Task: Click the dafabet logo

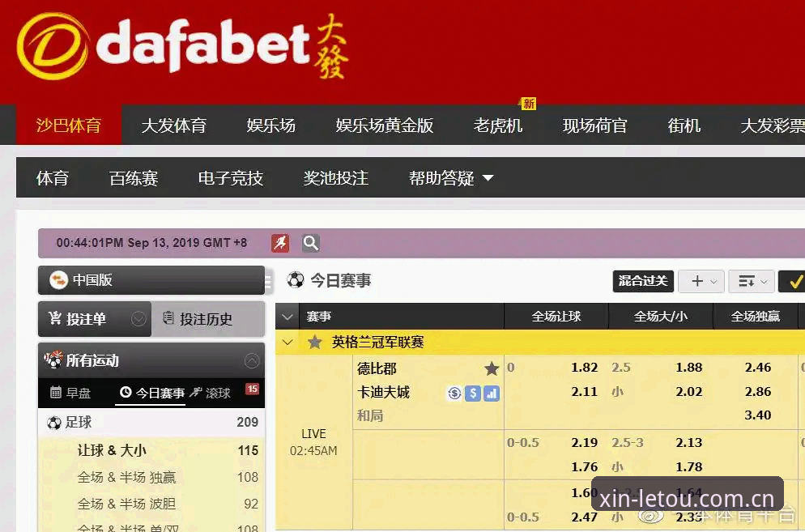Action: [x=183, y=46]
